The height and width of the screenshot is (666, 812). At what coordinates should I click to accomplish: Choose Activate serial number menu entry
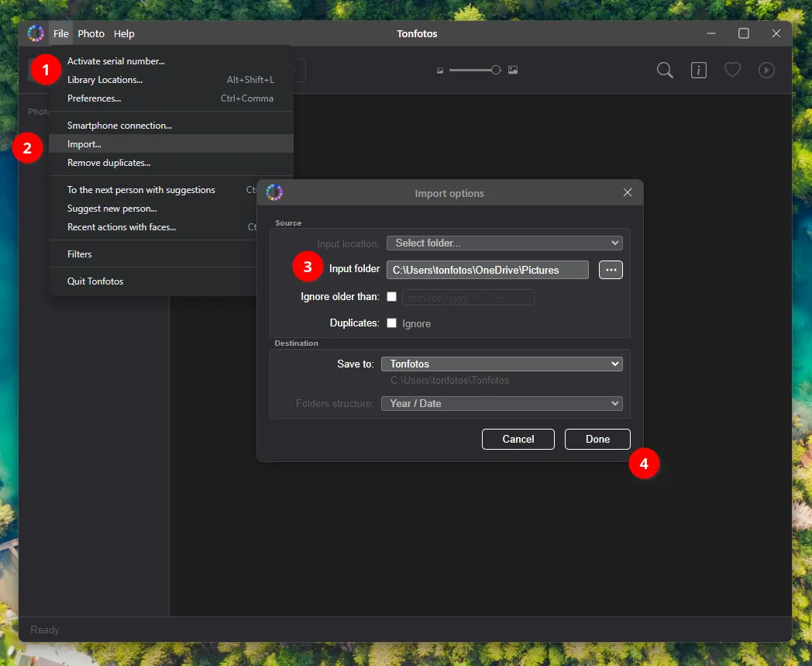pyautogui.click(x=171, y=61)
